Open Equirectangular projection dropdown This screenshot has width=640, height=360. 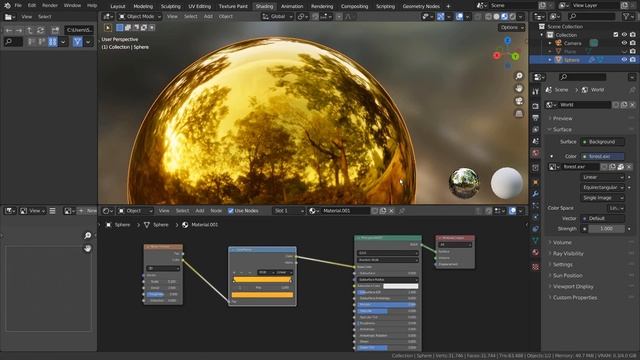[602, 187]
